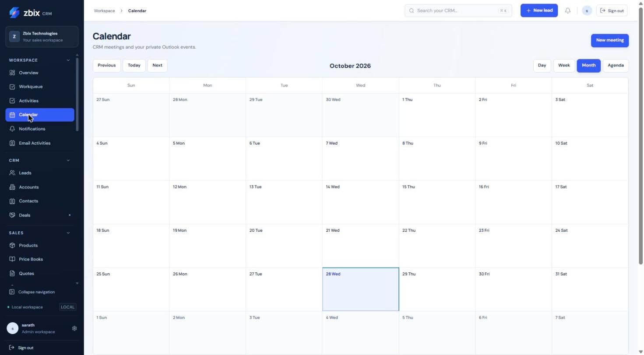Screen dimensions: 644x355
Task: Click the Activities sidebar icon
Action: tap(12, 101)
